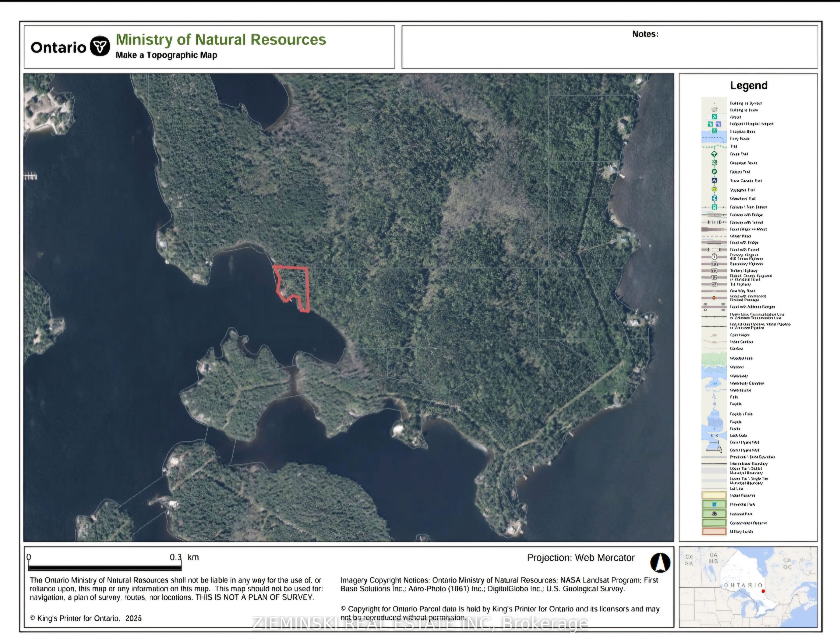Click the Bruce Trail diamond icon
Image resolution: width=840 pixels, height=644 pixels.
(x=714, y=154)
